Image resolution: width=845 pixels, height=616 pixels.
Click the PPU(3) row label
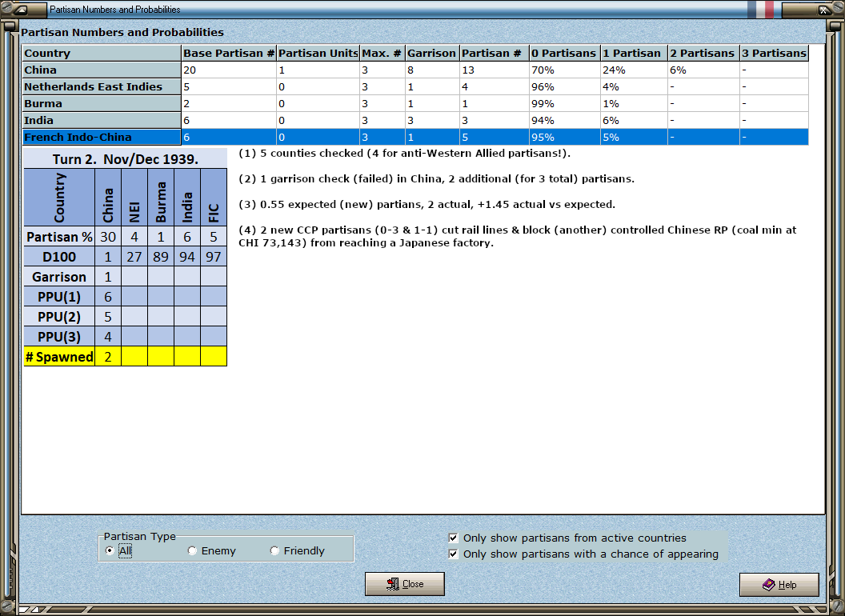[59, 337]
